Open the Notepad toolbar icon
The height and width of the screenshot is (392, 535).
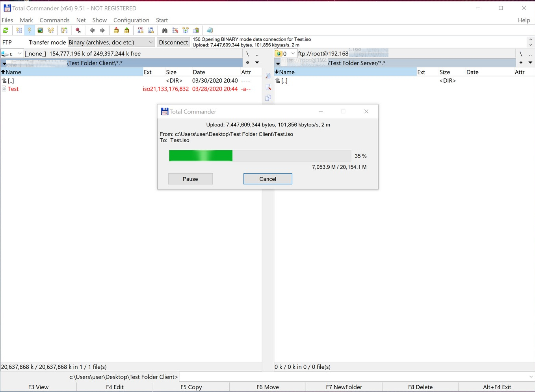click(210, 30)
